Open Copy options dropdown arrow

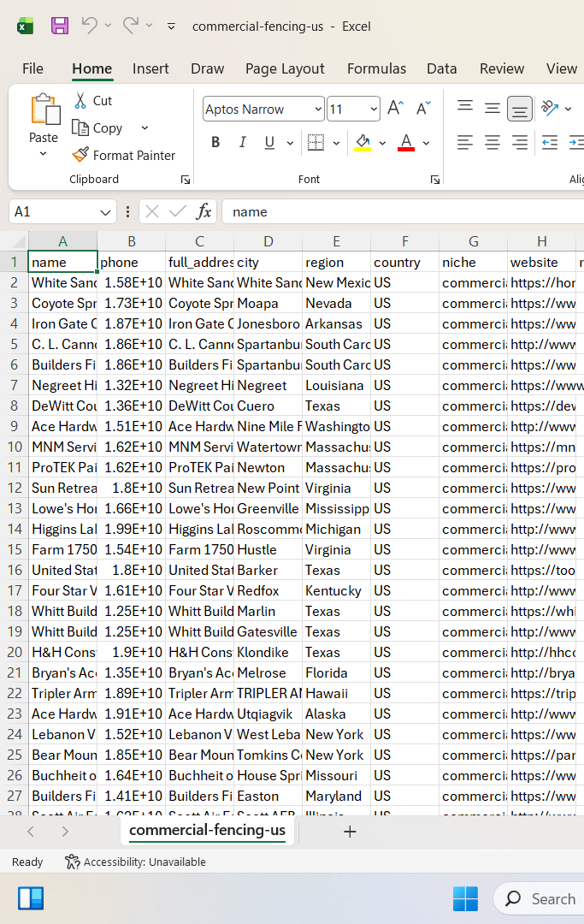(x=145, y=127)
